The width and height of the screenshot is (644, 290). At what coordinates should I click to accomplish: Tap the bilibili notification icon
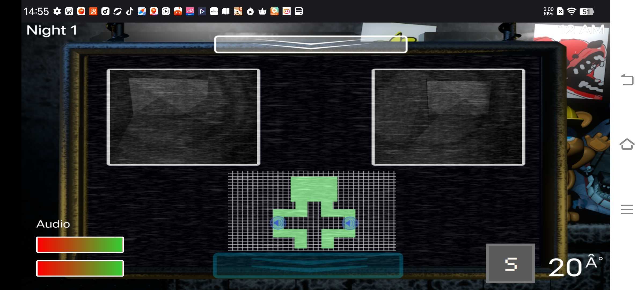click(x=190, y=11)
